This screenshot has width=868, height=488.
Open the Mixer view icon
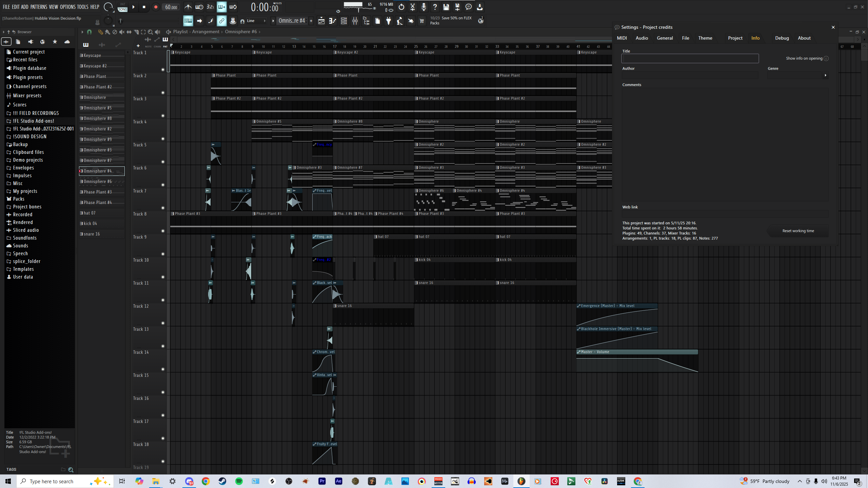[355, 21]
